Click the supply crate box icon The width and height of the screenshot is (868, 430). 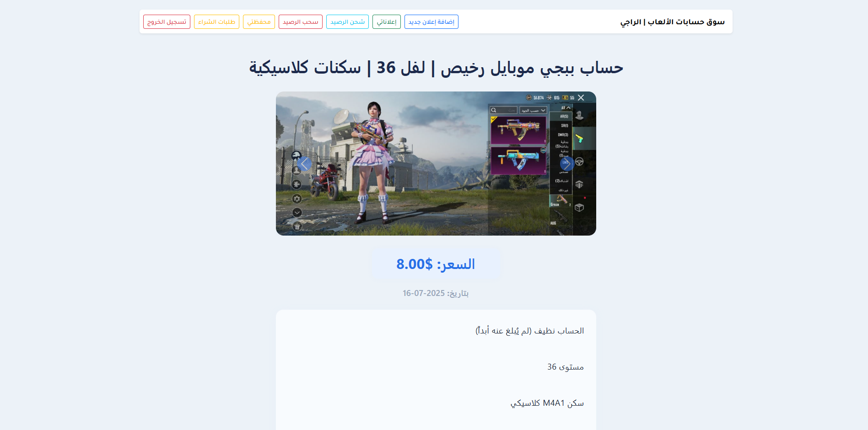(x=579, y=207)
